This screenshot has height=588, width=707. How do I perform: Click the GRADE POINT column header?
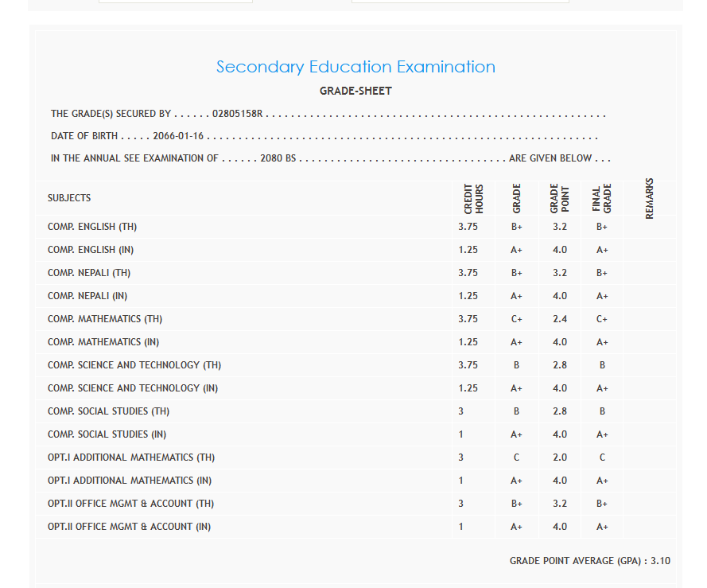pyautogui.click(x=560, y=198)
